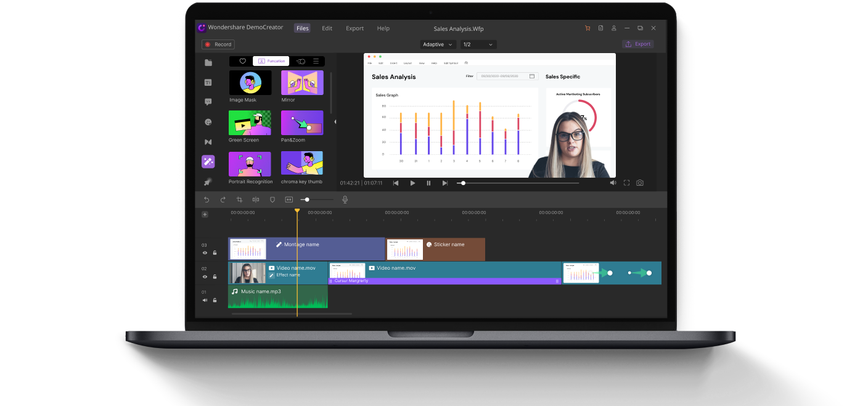Image resolution: width=868 pixels, height=406 pixels.
Task: Toggle lock on track 01
Action: coord(215,300)
